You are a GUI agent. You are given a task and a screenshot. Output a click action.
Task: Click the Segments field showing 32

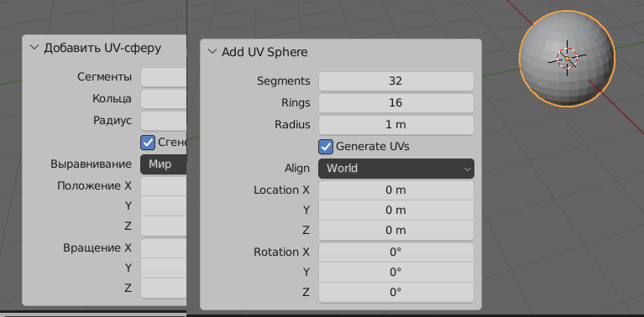click(x=396, y=81)
